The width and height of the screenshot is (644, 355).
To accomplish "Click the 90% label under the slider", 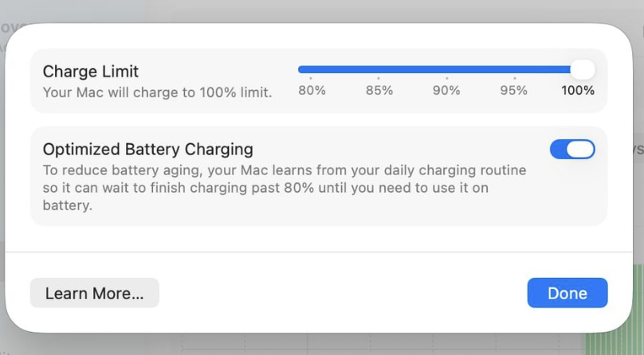I will 446,91.
